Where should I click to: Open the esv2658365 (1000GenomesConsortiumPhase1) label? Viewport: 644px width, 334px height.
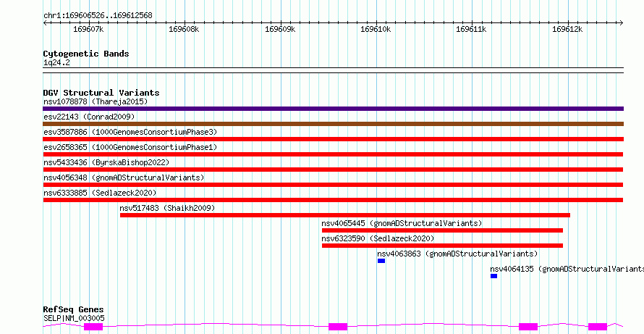[130, 147]
